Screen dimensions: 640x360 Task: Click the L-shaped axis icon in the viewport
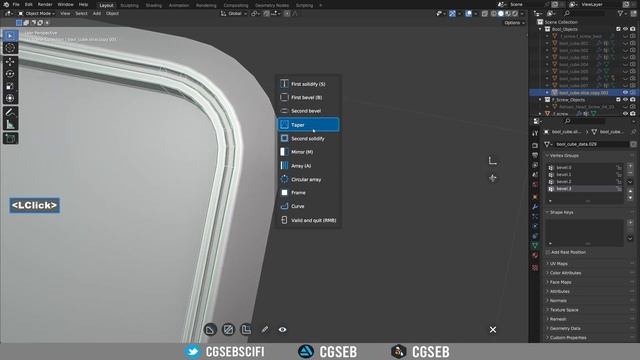(x=493, y=160)
